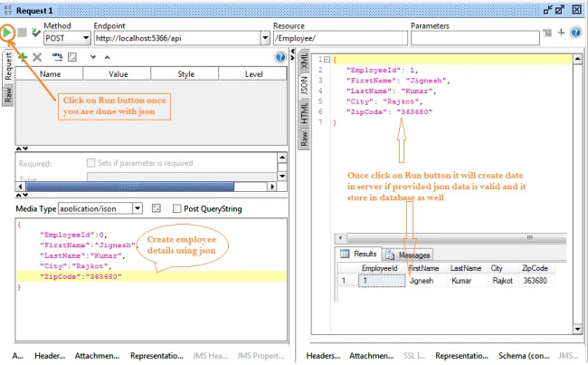The width and height of the screenshot is (588, 365).
Task: Add a new parameter with green plus
Action: (x=23, y=57)
